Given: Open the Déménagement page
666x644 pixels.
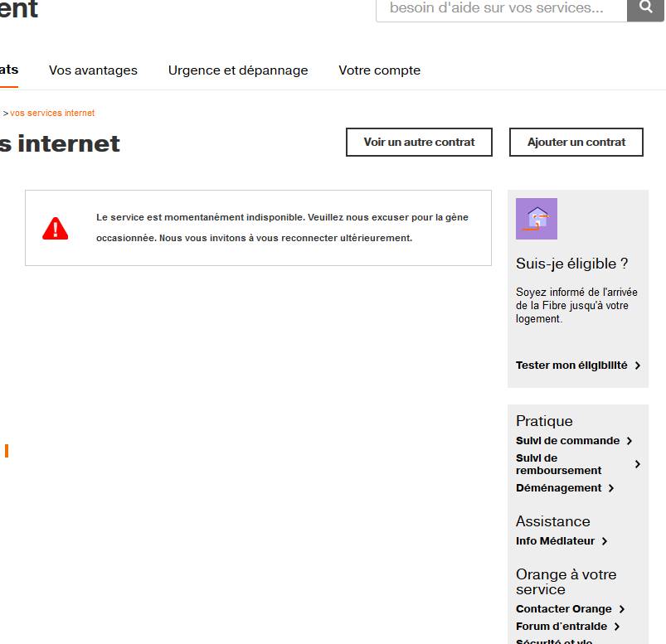Looking at the screenshot, I should point(558,488).
